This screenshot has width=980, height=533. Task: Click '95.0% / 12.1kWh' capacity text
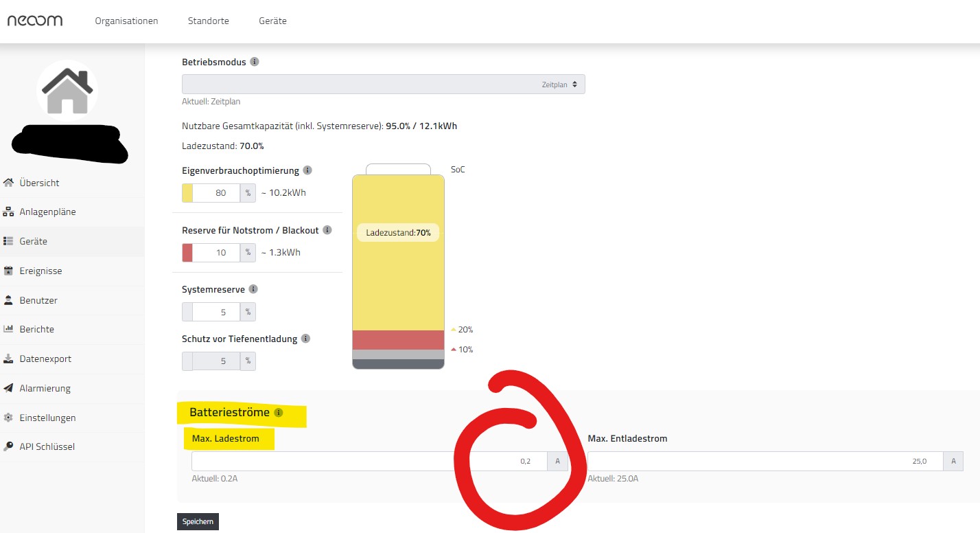click(421, 126)
